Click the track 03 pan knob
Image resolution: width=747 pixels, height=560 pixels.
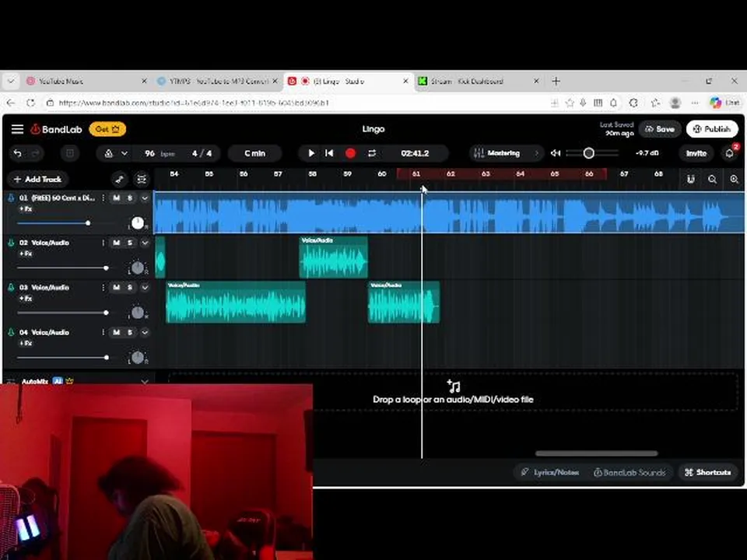point(137,313)
